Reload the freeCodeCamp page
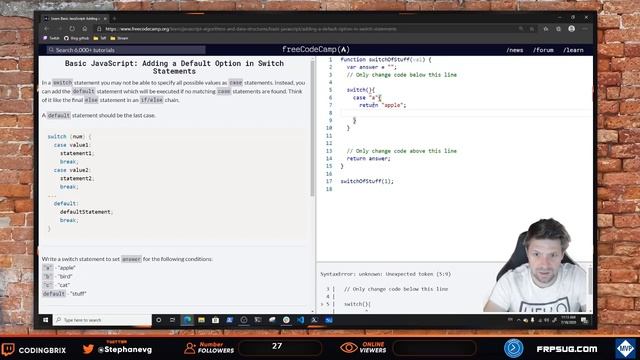 tap(72, 29)
